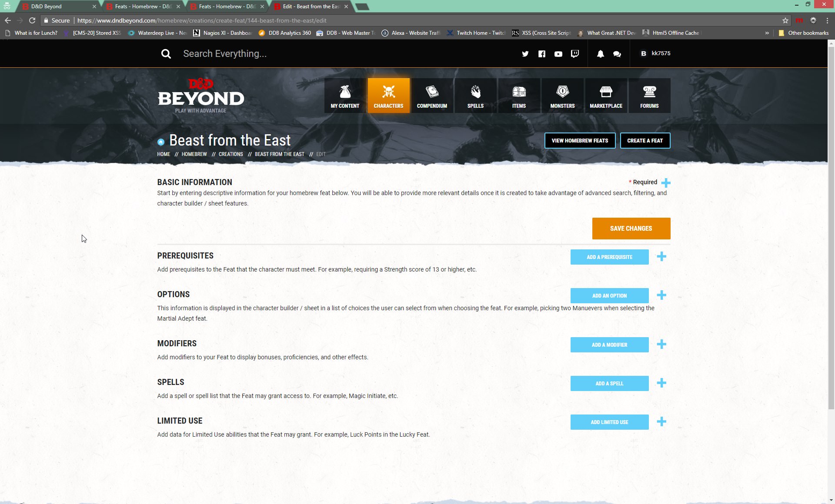The height and width of the screenshot is (504, 835).
Task: Click the D&D Beyond logo
Action: (200, 96)
